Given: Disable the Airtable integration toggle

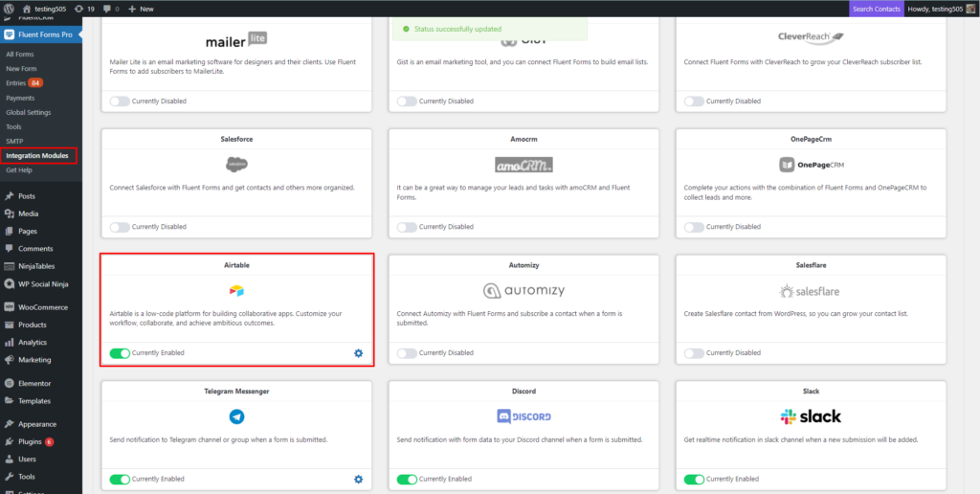Looking at the screenshot, I should [x=120, y=353].
